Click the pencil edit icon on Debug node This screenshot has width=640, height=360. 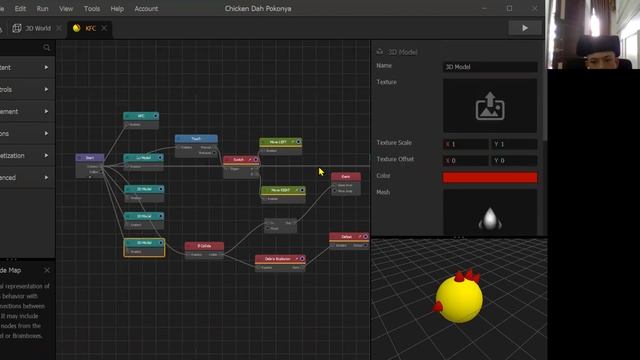pyautogui.click(x=360, y=236)
